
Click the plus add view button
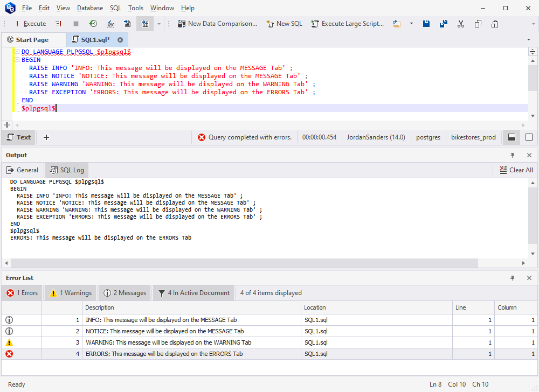46,137
